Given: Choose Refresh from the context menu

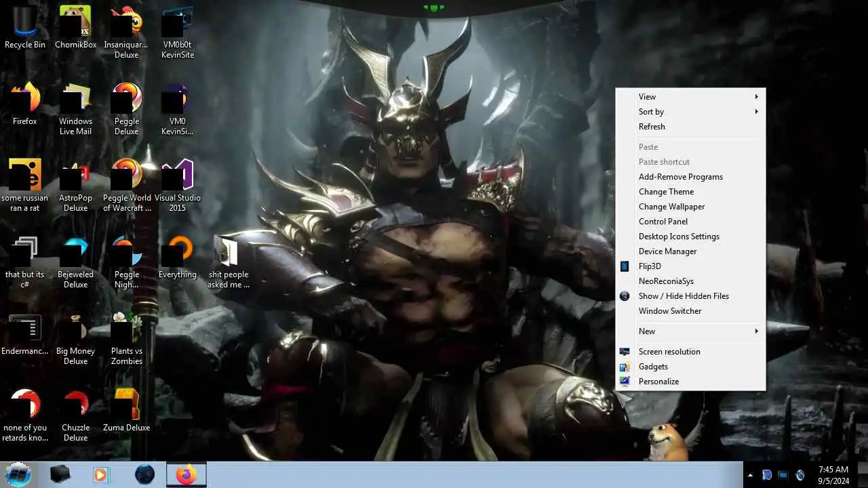Looking at the screenshot, I should (x=690, y=127).
